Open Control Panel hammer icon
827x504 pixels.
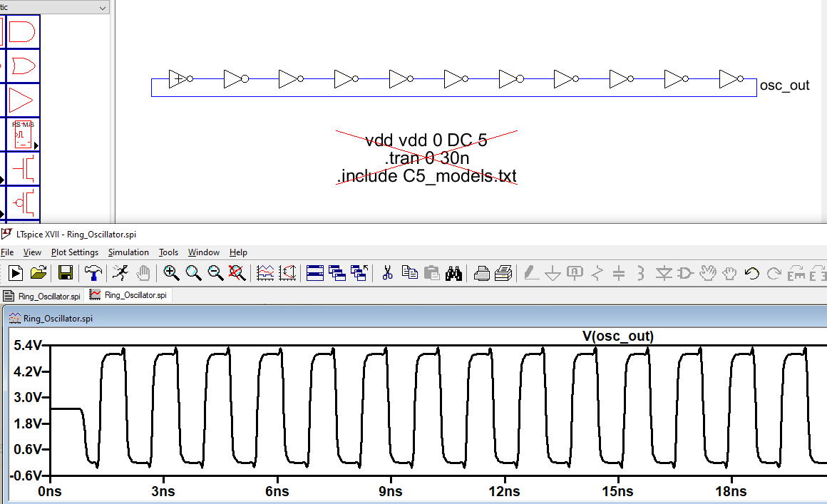click(x=93, y=273)
